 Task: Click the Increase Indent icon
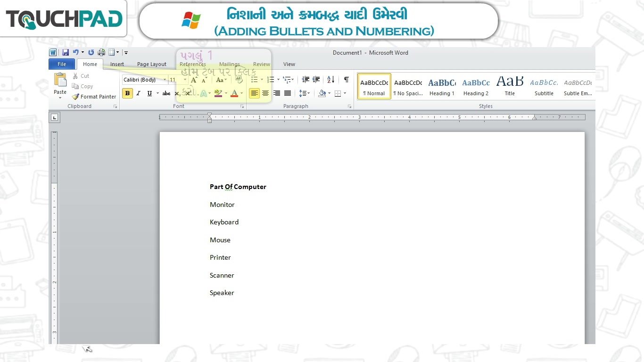(x=316, y=80)
